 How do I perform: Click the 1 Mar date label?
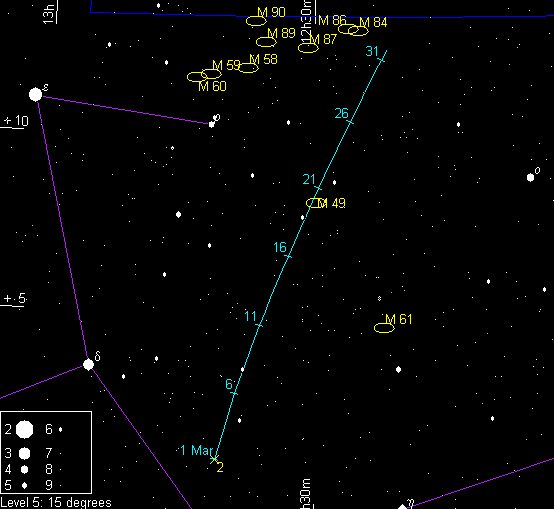[197, 450]
